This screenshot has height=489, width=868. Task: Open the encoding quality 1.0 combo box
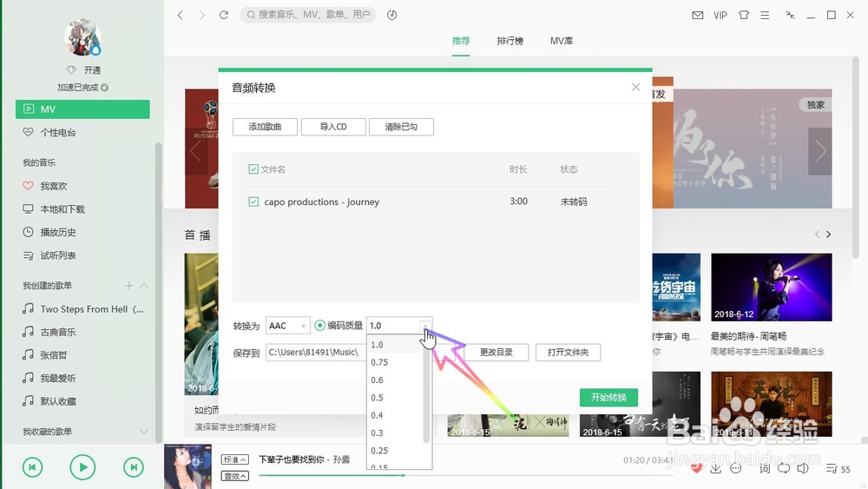[399, 326]
